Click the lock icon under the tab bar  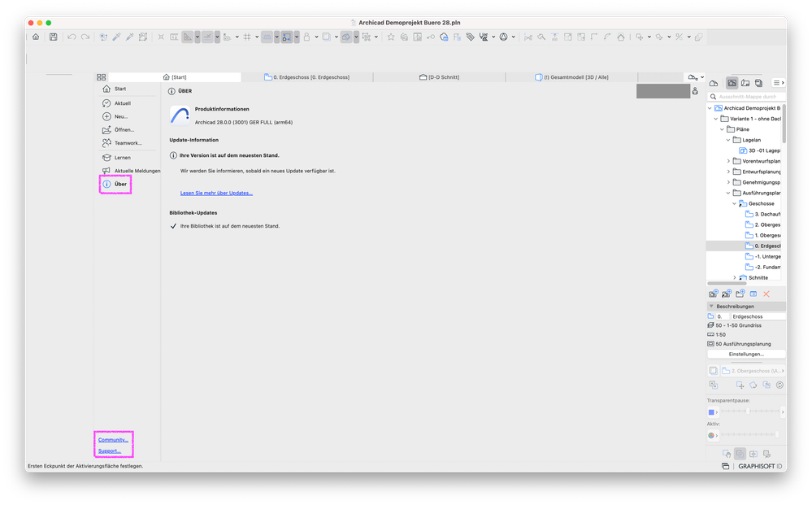coord(695,91)
